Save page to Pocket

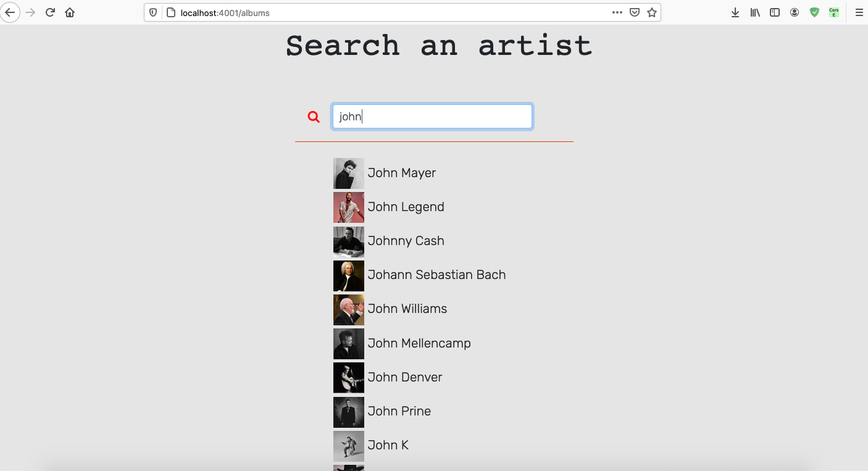click(635, 12)
